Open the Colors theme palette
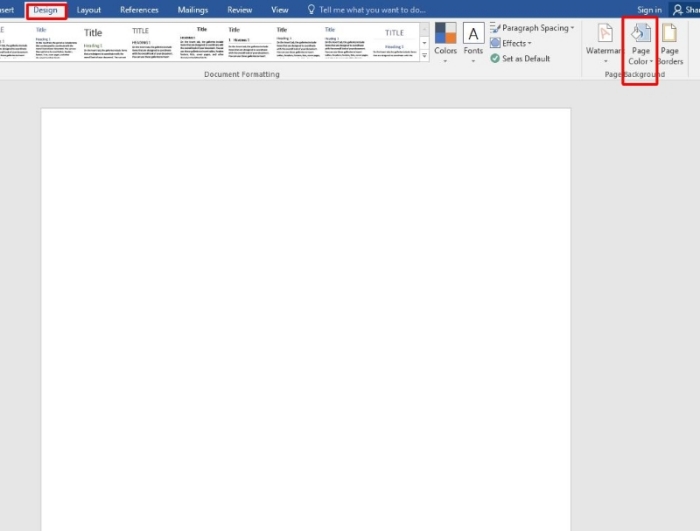700x531 pixels. 445,41
